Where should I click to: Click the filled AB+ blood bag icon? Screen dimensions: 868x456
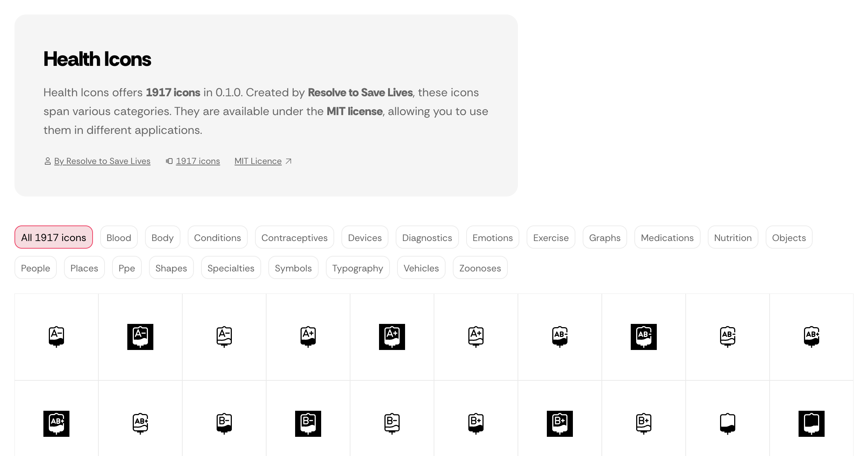pos(56,423)
